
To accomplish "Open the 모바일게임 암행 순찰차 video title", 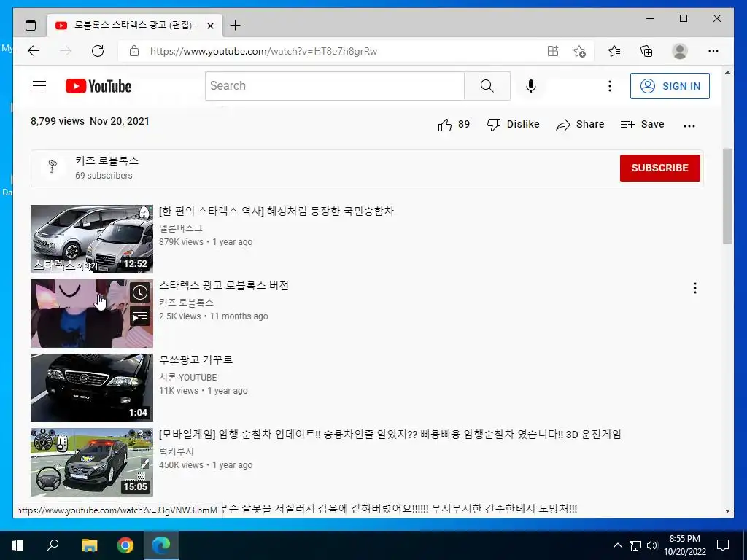I will click(x=390, y=435).
